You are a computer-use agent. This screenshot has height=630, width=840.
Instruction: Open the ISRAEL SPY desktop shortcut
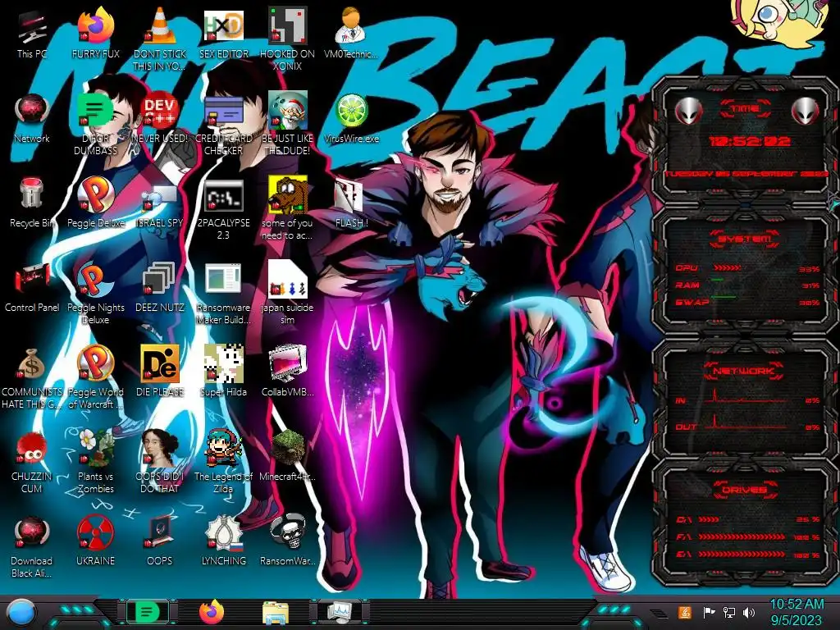[x=160, y=206]
